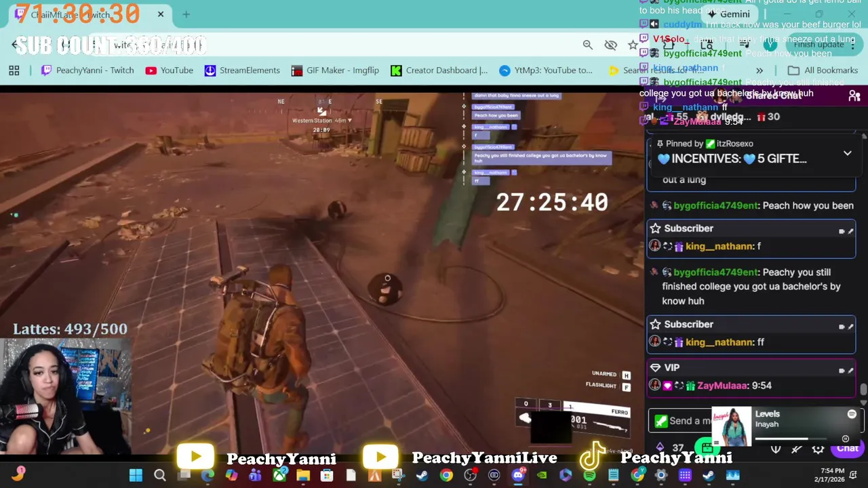Click username ZayMulaaa in VIP message
Viewport: 868px width, 488px height.
point(722,386)
